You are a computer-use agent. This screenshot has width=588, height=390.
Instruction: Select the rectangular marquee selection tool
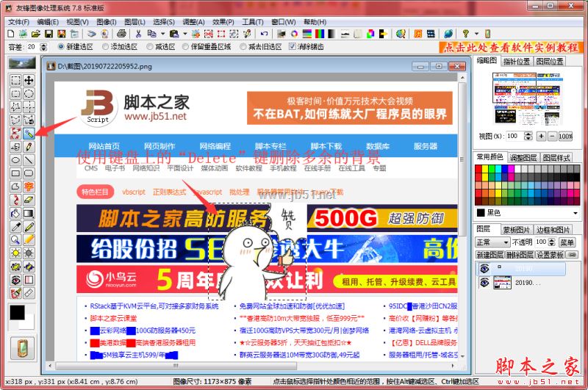(x=15, y=80)
